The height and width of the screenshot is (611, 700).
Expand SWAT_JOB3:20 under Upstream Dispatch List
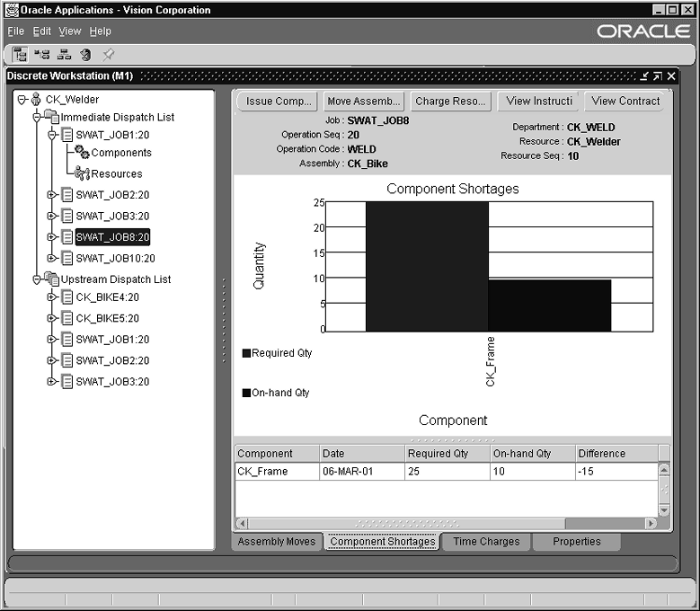pos(52,382)
